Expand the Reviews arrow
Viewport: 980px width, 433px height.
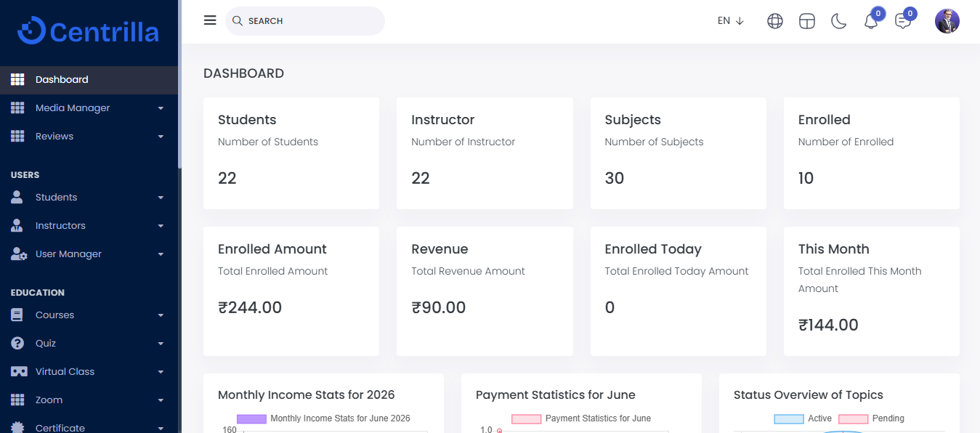(x=161, y=137)
